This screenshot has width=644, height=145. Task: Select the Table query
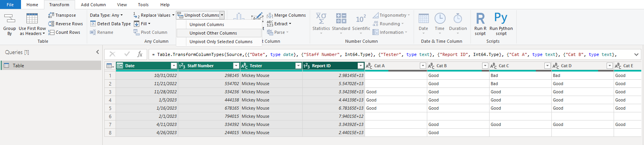pos(51,66)
